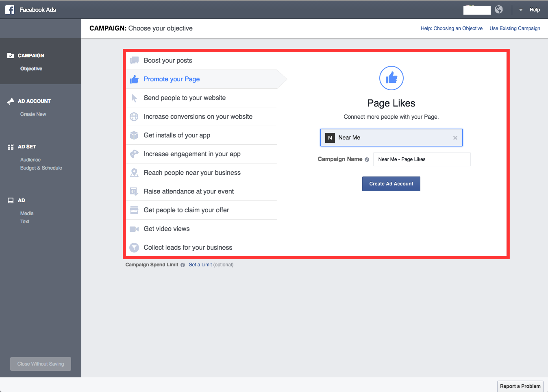Image resolution: width=548 pixels, height=392 pixels.
Task: Remove Near Me page with the X
Action: pyautogui.click(x=455, y=138)
